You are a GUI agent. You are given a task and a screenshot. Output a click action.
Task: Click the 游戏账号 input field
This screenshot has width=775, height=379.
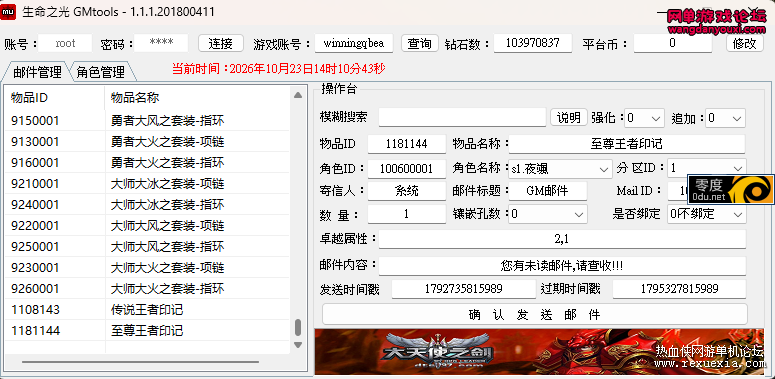(x=354, y=43)
